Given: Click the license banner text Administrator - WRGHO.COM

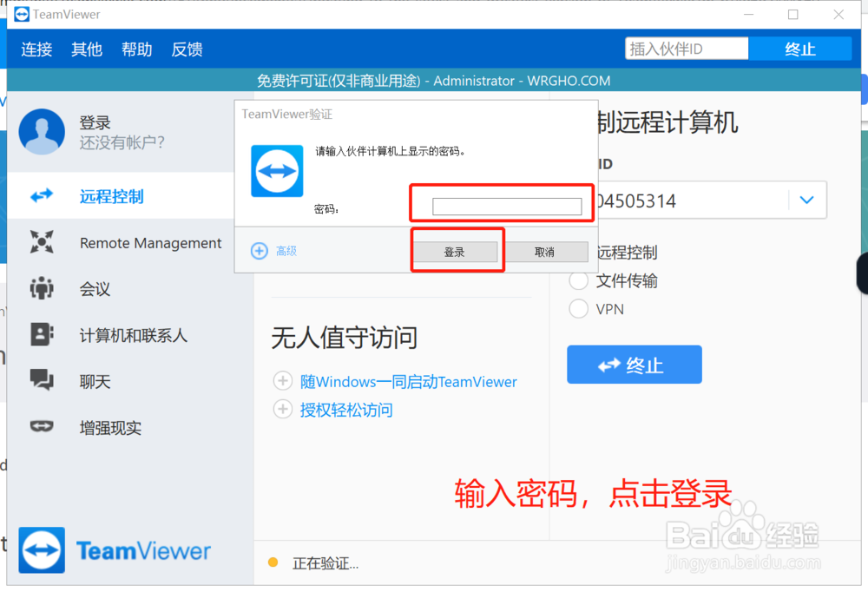Looking at the screenshot, I should pos(522,81).
